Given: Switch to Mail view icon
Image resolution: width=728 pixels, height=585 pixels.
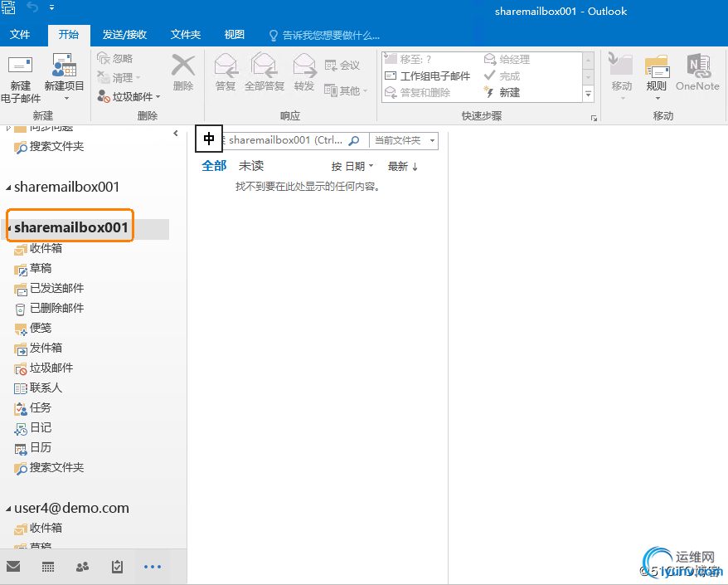Looking at the screenshot, I should click(13, 566).
